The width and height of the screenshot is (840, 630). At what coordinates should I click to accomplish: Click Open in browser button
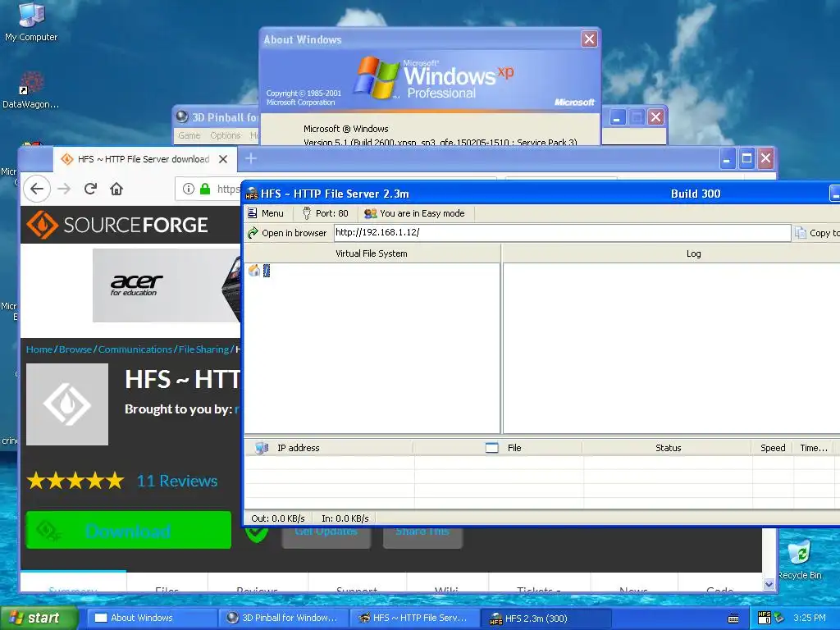coord(288,233)
